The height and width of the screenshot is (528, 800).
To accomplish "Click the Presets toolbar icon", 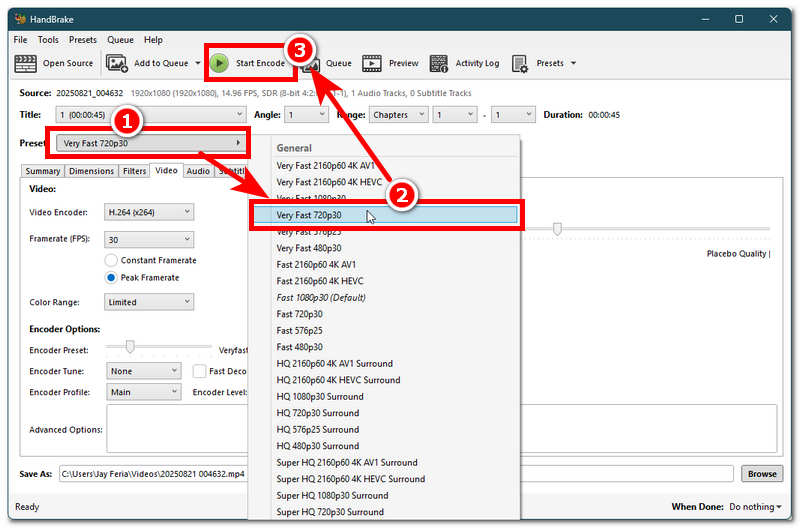I will click(520, 63).
